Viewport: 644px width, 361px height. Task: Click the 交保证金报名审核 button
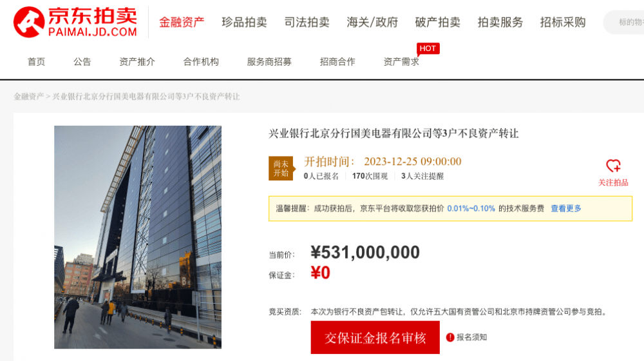point(375,338)
